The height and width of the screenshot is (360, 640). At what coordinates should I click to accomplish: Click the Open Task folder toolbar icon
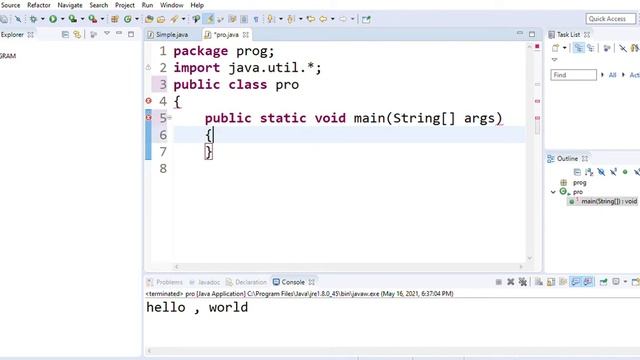[161, 19]
